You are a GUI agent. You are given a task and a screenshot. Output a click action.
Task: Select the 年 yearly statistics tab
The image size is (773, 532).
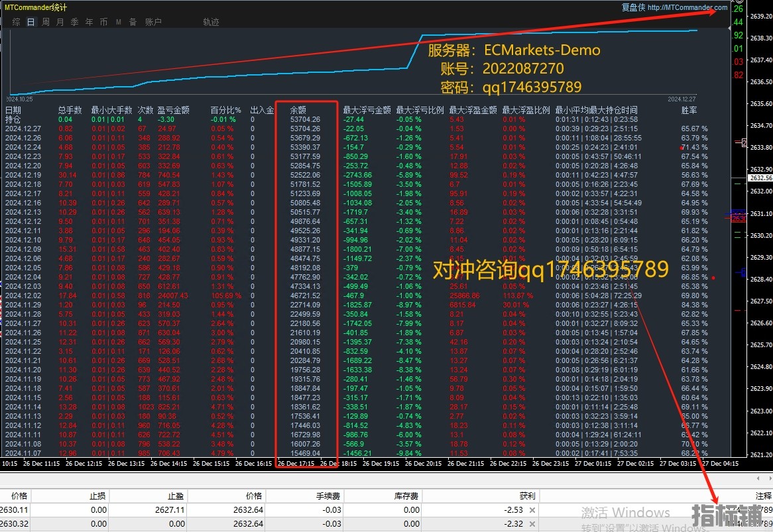(89, 22)
